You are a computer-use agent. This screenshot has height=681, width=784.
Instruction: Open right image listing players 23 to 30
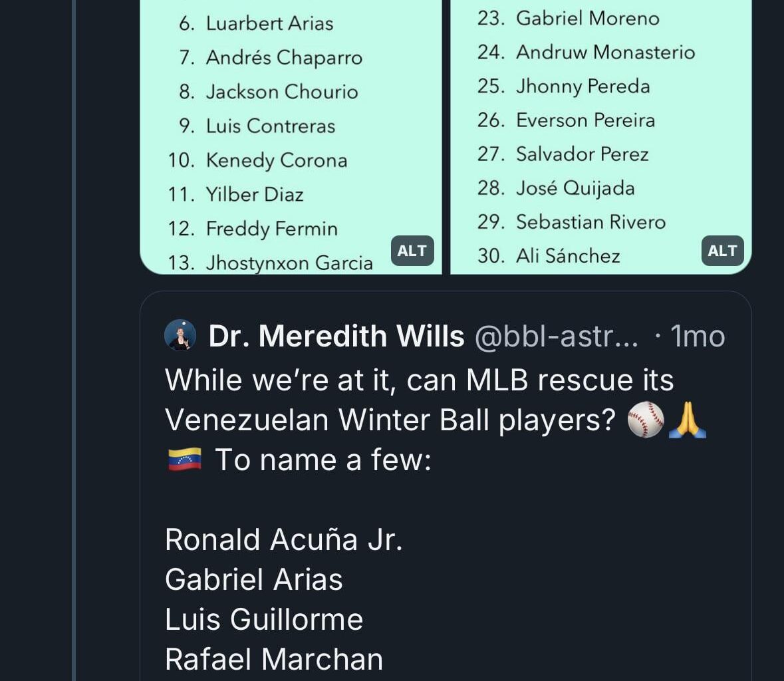point(600,133)
